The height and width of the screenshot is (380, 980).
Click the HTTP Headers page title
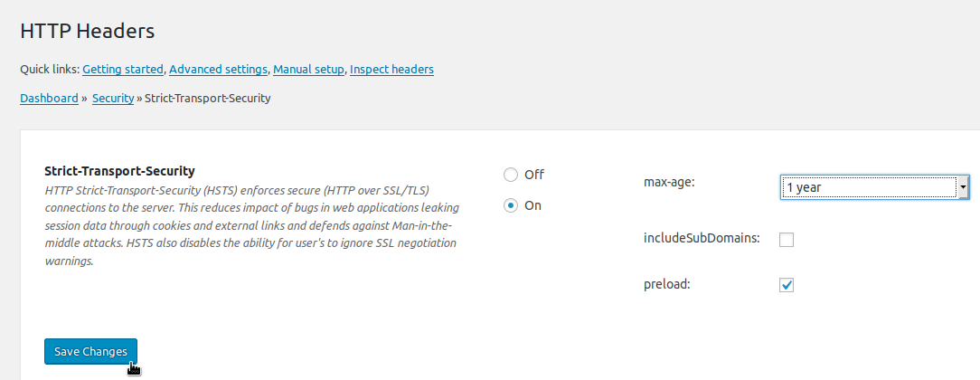(x=87, y=31)
